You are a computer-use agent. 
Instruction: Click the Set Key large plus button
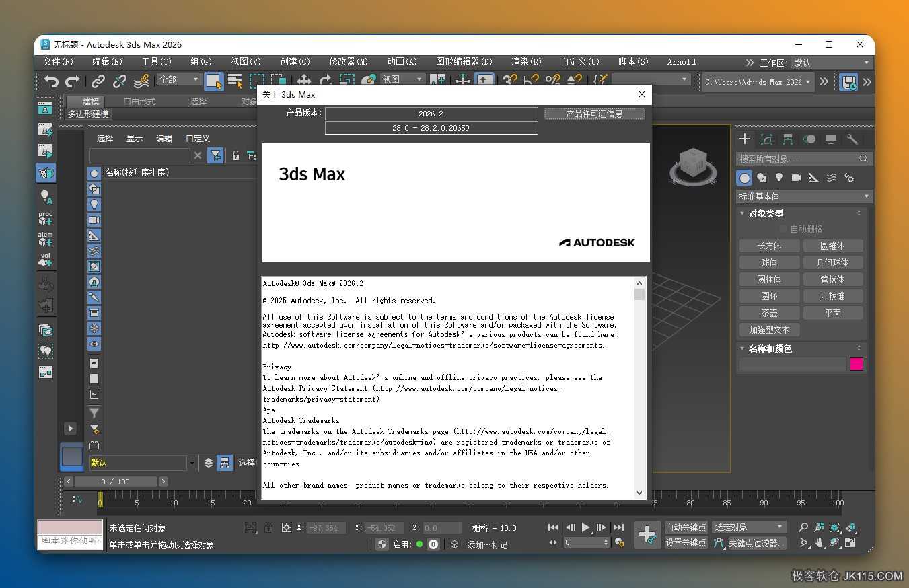(x=647, y=535)
